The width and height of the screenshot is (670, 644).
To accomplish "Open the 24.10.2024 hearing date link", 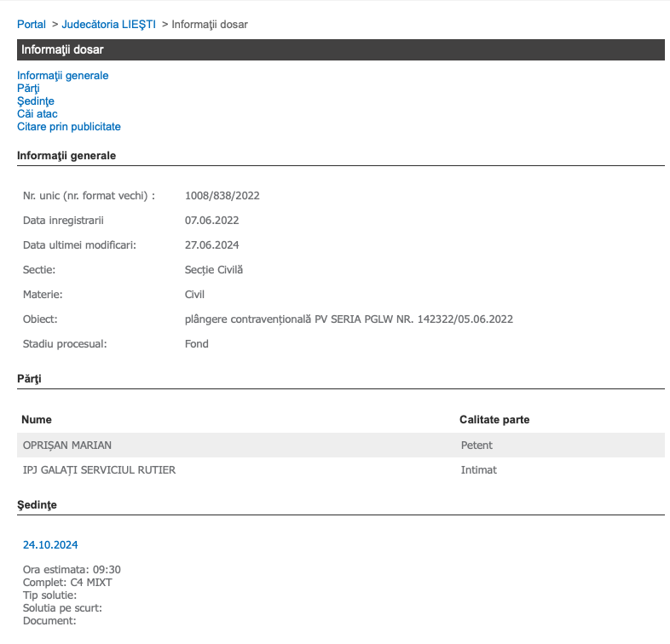I will click(50, 545).
